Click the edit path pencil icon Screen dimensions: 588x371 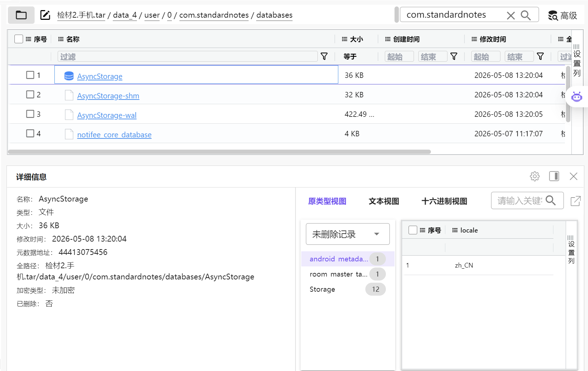(x=45, y=15)
